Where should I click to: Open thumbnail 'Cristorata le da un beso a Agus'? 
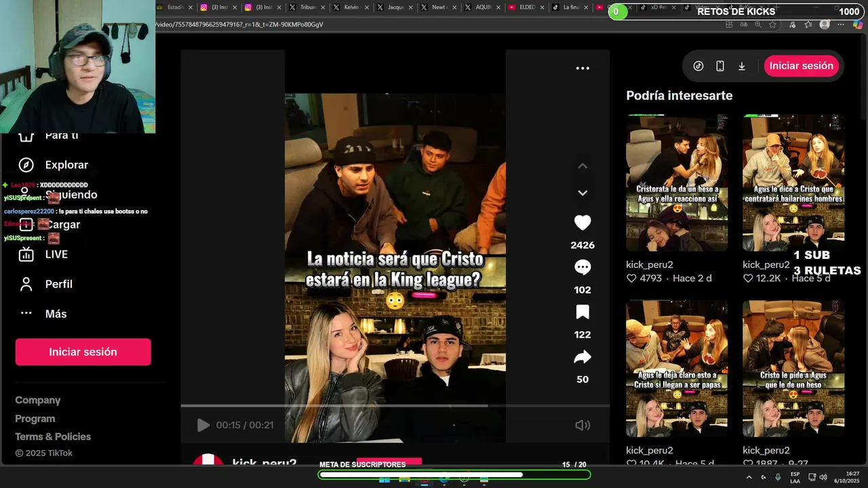pyautogui.click(x=677, y=183)
